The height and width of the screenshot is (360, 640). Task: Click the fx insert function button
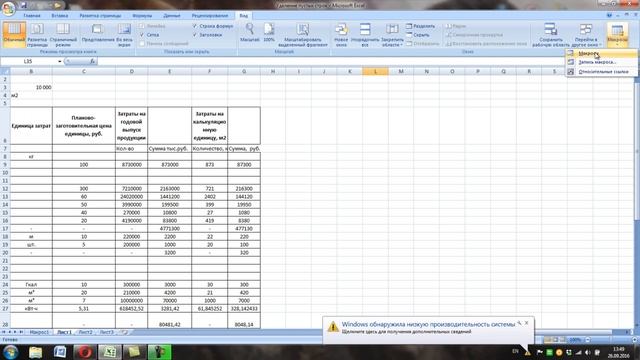93,61
